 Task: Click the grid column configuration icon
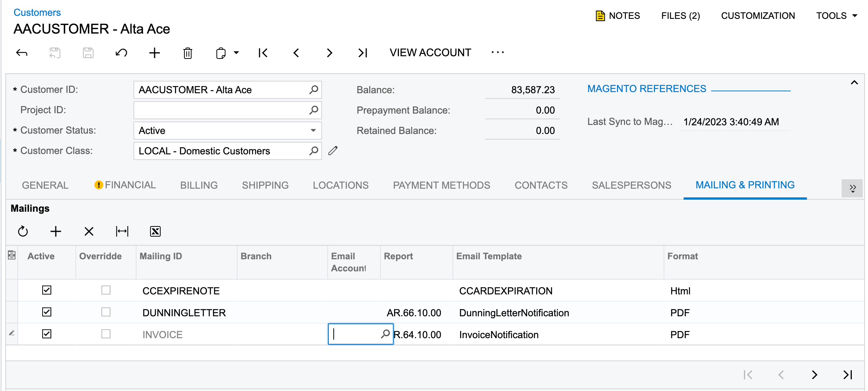tap(12, 256)
